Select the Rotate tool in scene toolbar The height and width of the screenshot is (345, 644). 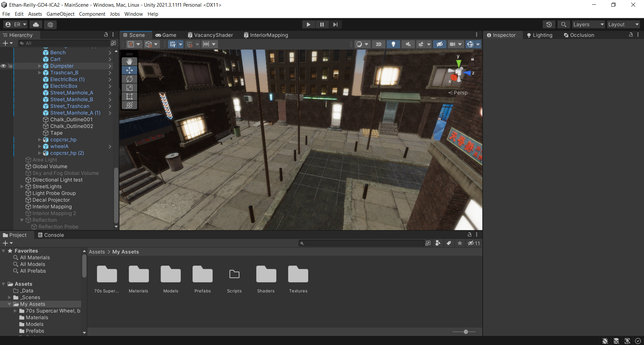[x=129, y=79]
